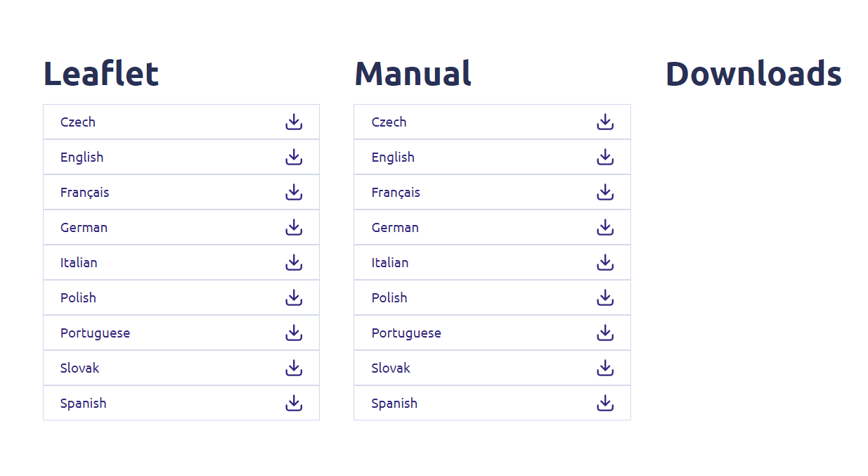Click the Leaflet section heading

pos(101,74)
